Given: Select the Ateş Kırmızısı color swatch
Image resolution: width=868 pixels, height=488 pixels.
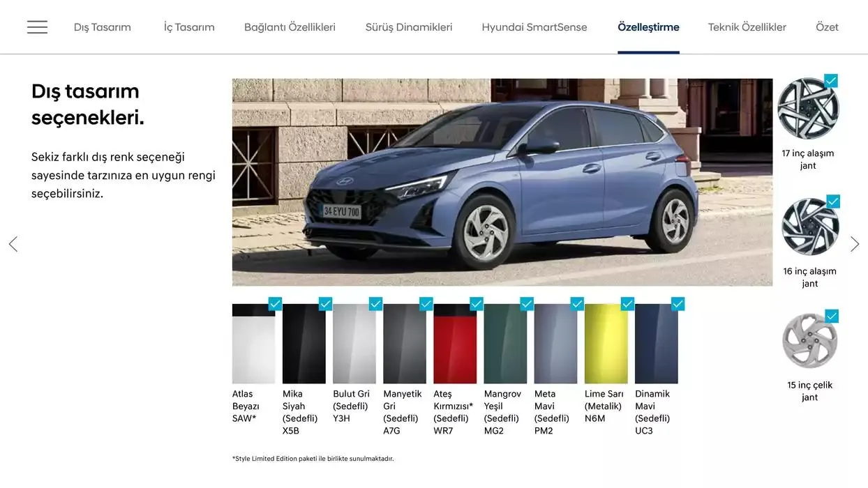Looking at the screenshot, I should click(x=455, y=344).
